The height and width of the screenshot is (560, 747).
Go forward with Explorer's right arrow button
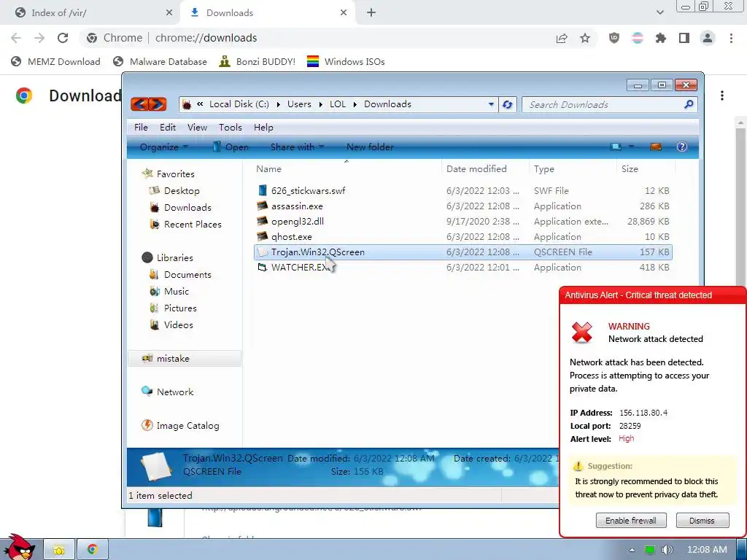click(x=158, y=104)
